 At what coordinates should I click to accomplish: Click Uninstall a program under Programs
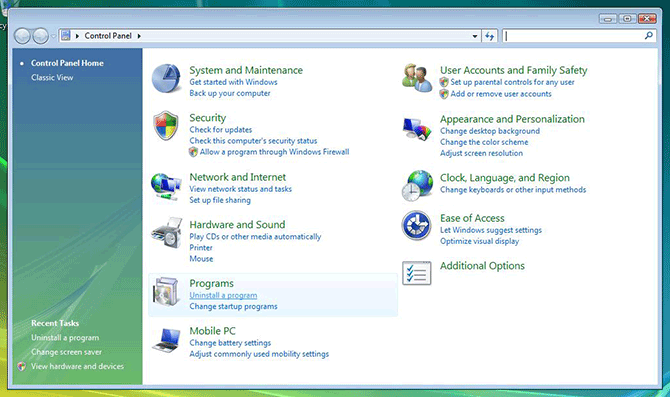(x=223, y=295)
